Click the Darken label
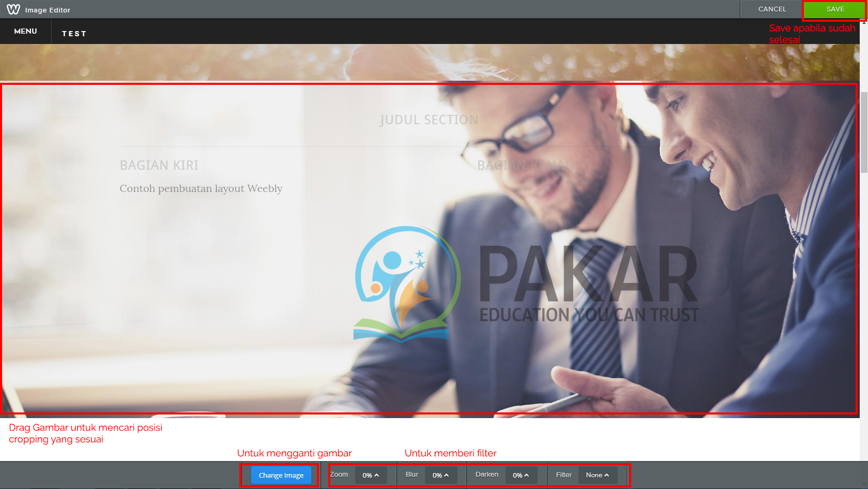Screen dimensions: 868x489 pyautogui.click(x=487, y=474)
